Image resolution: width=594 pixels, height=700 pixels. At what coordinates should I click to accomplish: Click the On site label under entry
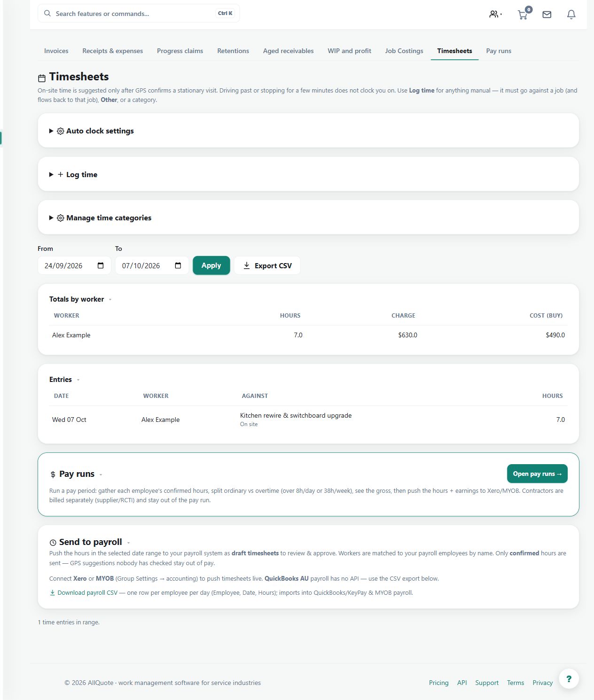tap(249, 424)
